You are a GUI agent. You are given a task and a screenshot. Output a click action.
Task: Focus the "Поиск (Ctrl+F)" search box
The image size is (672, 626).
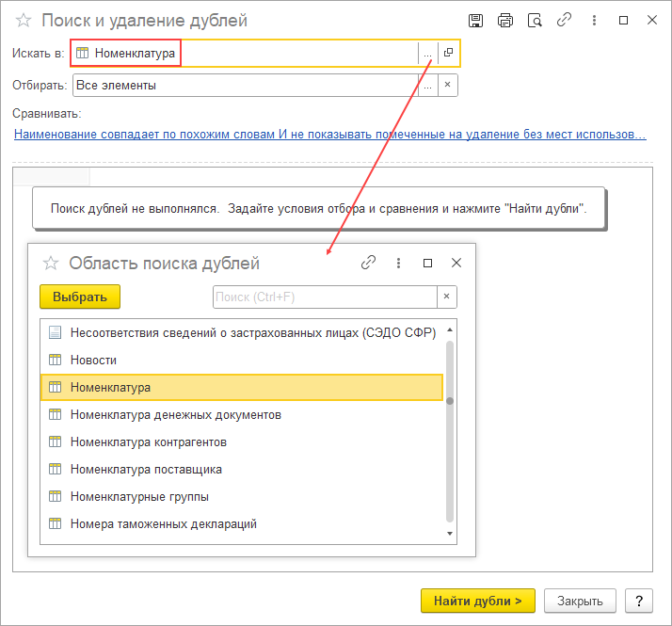[325, 297]
